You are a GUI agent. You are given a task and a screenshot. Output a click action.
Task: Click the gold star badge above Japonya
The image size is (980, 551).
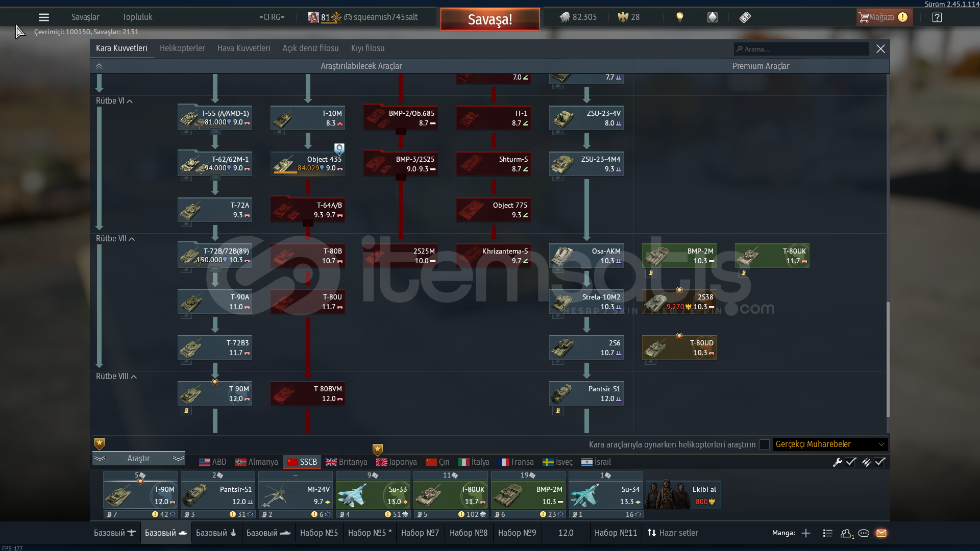[377, 449]
